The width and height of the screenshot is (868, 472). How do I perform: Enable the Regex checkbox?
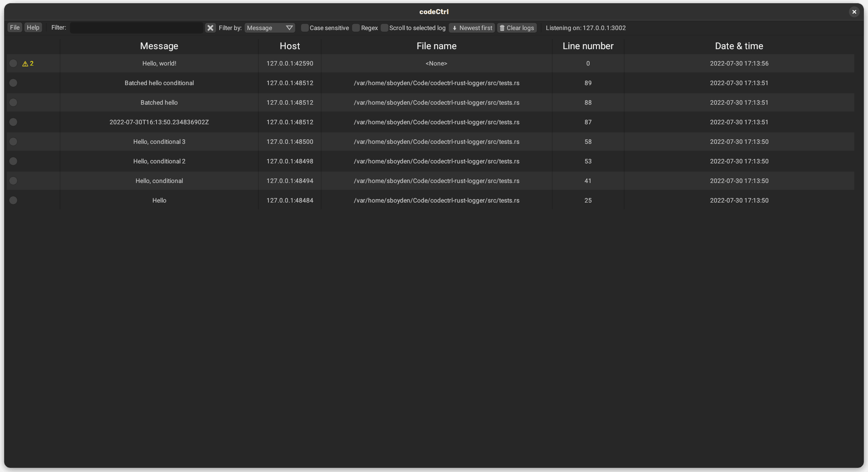click(x=356, y=28)
